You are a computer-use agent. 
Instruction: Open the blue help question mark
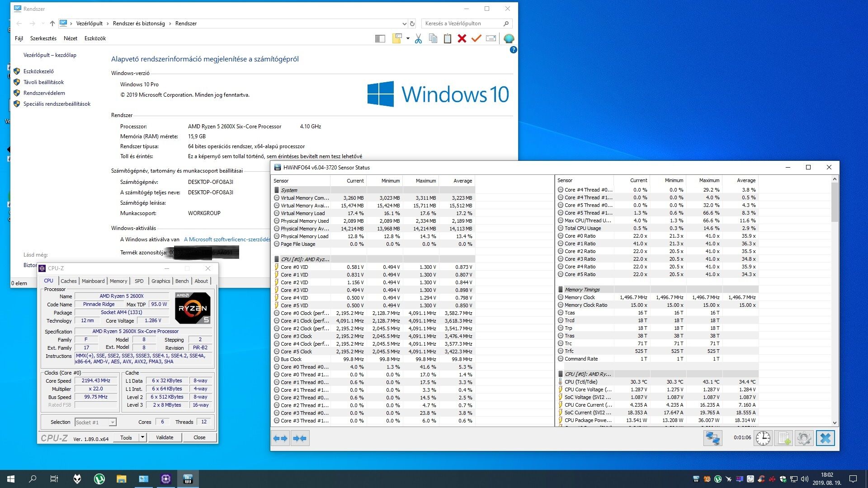513,50
